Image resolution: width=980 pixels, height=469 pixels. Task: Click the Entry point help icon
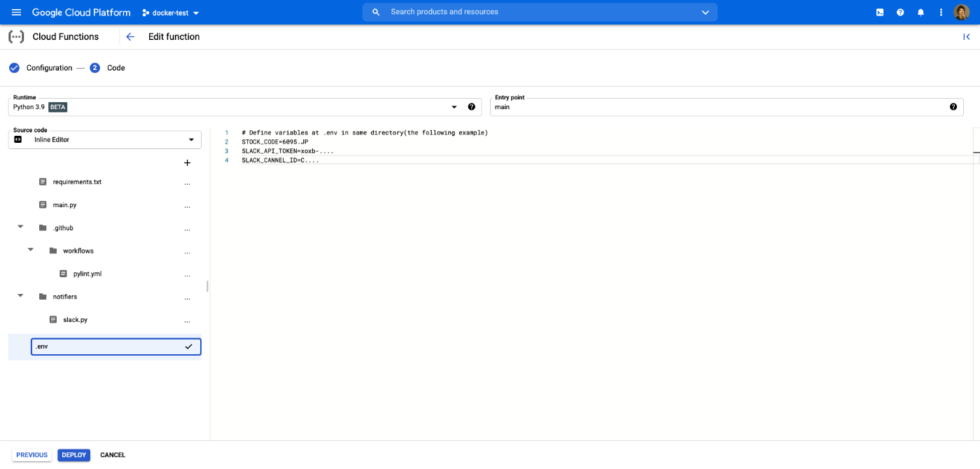(953, 107)
